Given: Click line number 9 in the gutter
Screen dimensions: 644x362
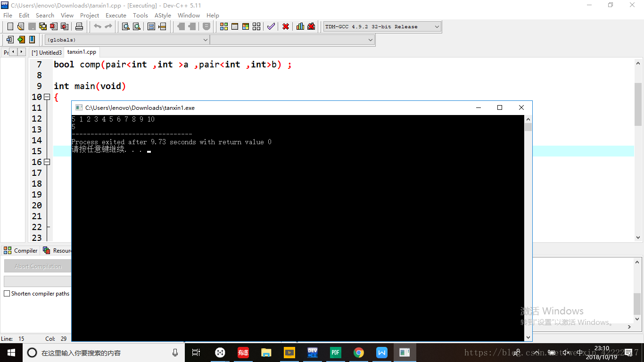Looking at the screenshot, I should [39, 86].
